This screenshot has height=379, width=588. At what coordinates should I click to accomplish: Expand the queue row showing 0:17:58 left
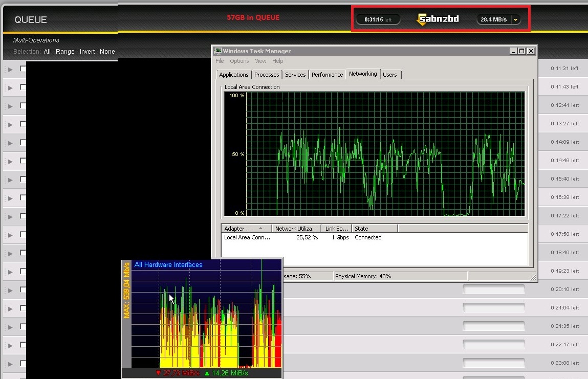click(11, 235)
